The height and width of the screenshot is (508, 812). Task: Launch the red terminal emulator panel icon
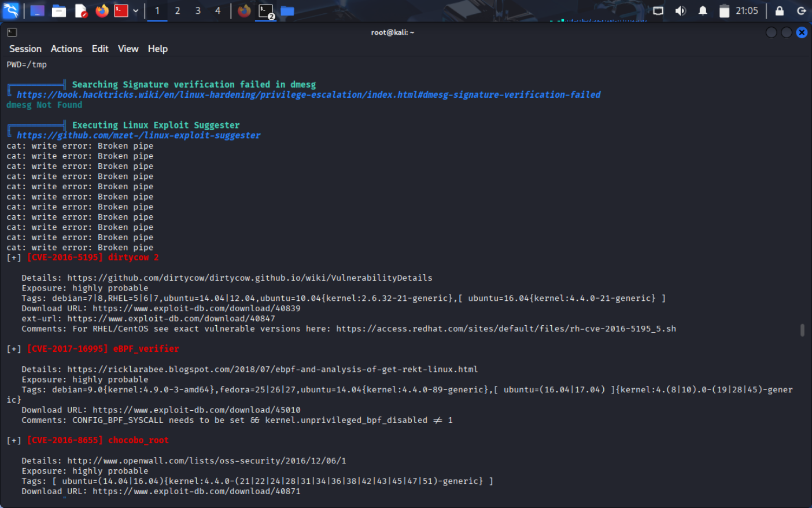point(121,10)
